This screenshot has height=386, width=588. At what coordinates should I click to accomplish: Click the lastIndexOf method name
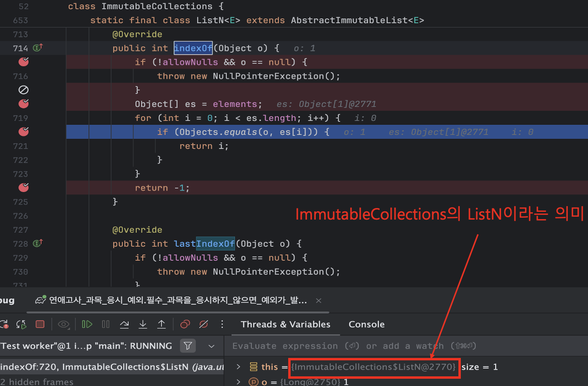point(204,243)
